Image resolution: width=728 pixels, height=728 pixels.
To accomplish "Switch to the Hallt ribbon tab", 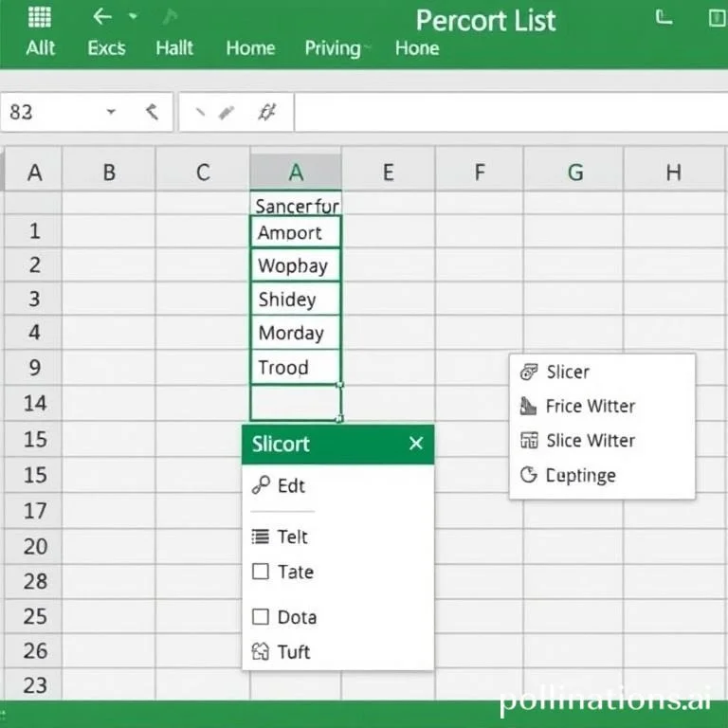I will click(x=174, y=48).
